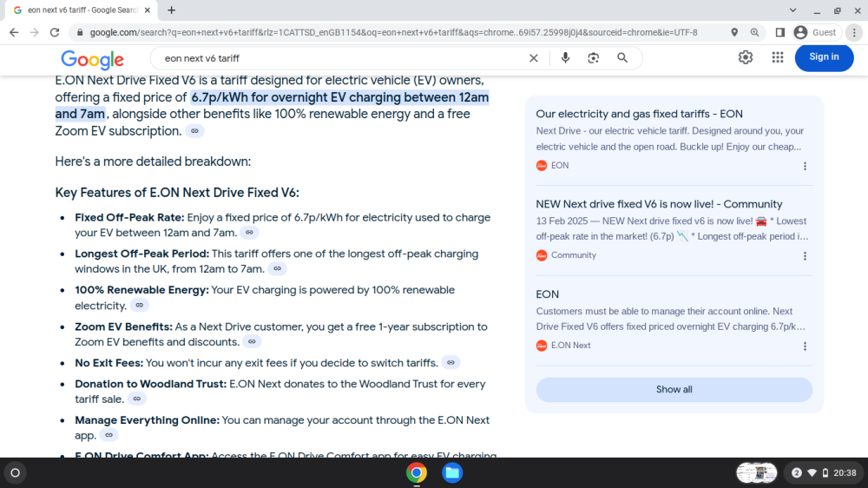Open more options for E.ON Next source card
This screenshot has height=488, width=868.
[x=805, y=346]
